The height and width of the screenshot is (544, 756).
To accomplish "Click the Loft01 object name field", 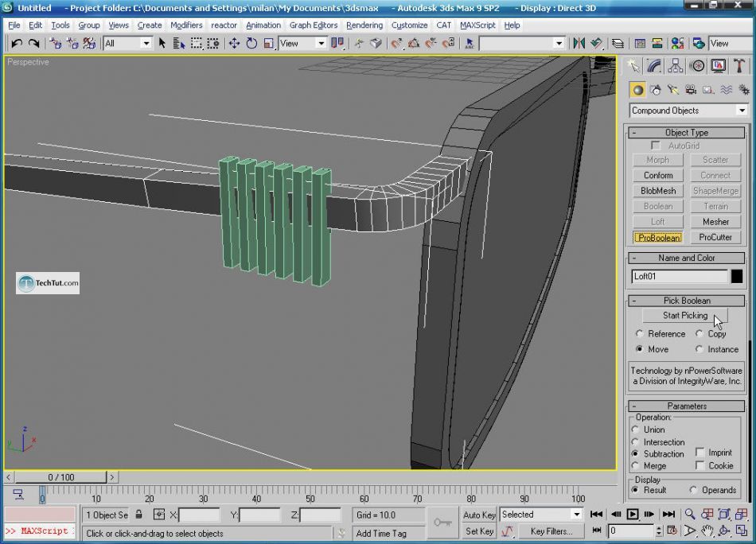I will click(679, 276).
